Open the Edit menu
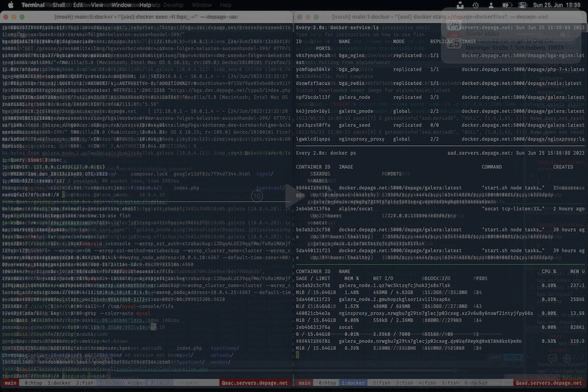 point(78,5)
